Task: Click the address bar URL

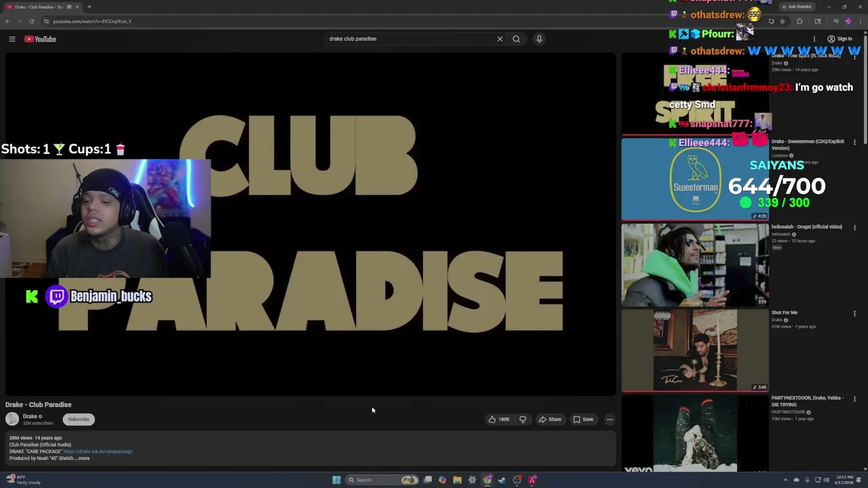Action: click(x=92, y=21)
